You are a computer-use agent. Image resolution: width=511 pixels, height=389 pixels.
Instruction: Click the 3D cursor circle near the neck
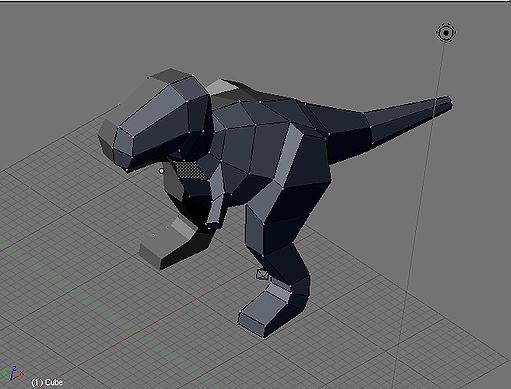162,171
